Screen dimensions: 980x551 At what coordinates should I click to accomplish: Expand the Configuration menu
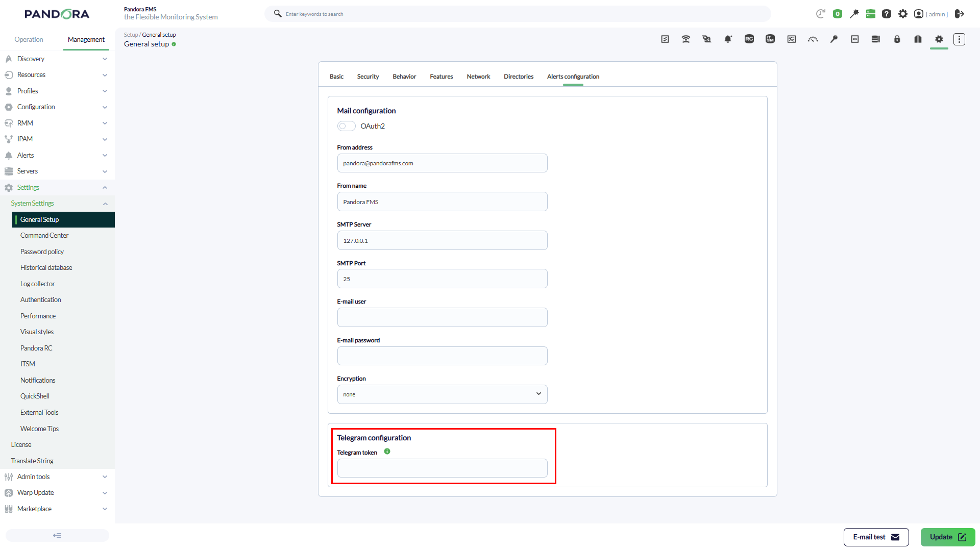point(57,107)
